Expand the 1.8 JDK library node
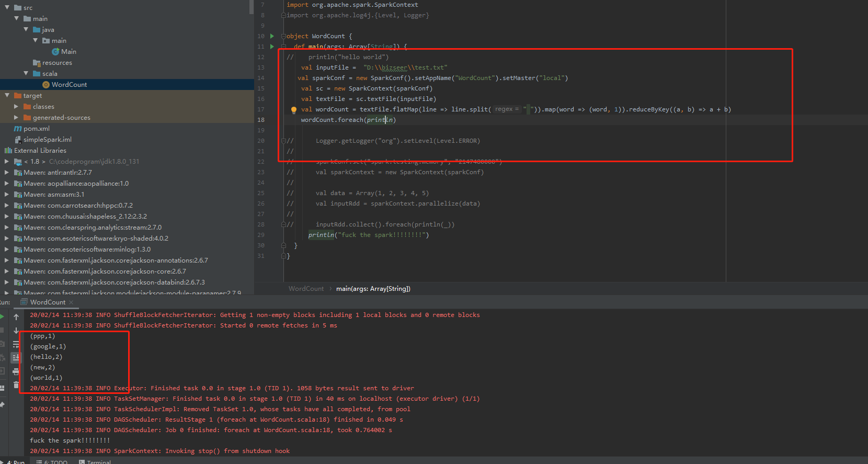Image resolution: width=868 pixels, height=464 pixels. point(7,161)
